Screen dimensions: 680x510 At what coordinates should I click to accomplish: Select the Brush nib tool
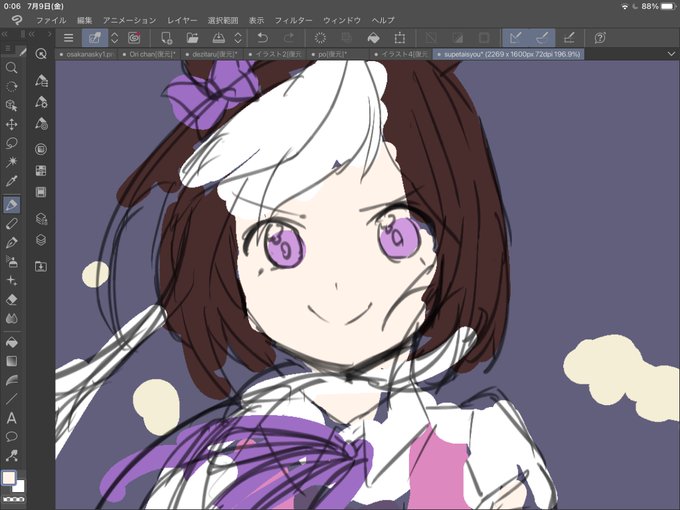12,242
